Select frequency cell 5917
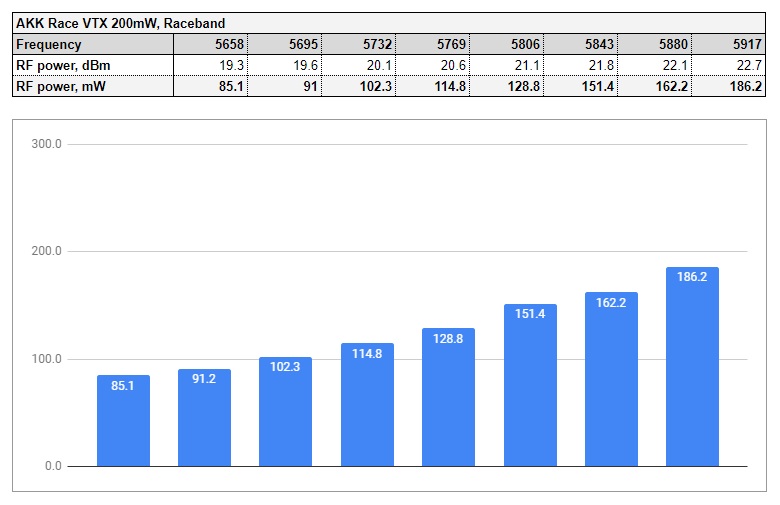The image size is (780, 505). pos(728,44)
